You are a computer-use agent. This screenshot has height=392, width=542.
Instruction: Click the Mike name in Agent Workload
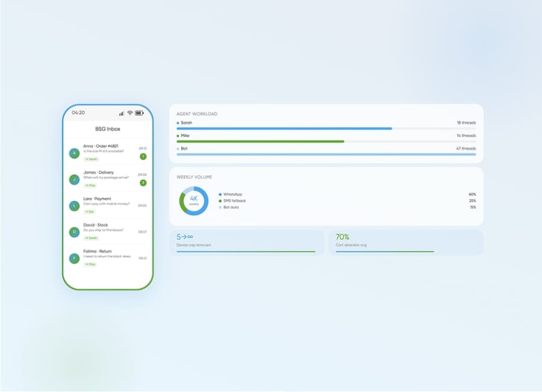click(185, 135)
